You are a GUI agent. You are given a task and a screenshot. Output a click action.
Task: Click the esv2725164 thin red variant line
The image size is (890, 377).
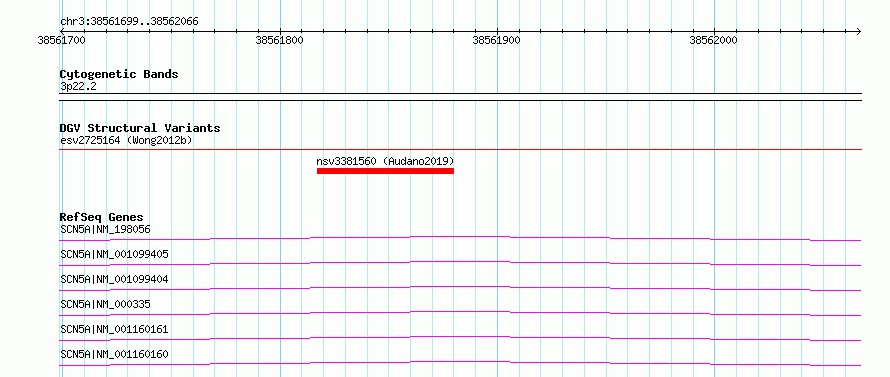(460, 150)
